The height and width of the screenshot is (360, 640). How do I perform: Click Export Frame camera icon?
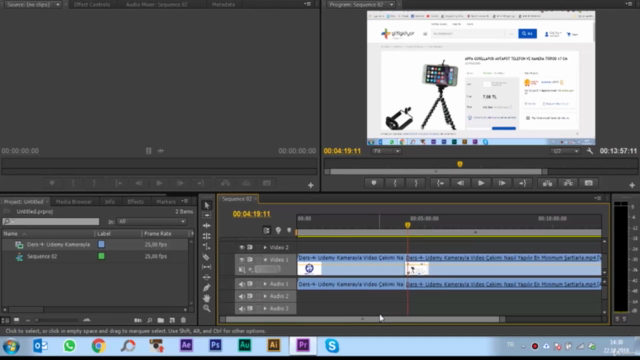[589, 183]
